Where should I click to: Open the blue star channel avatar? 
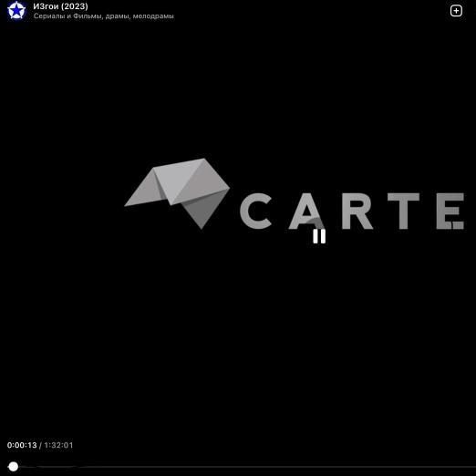[16, 10]
